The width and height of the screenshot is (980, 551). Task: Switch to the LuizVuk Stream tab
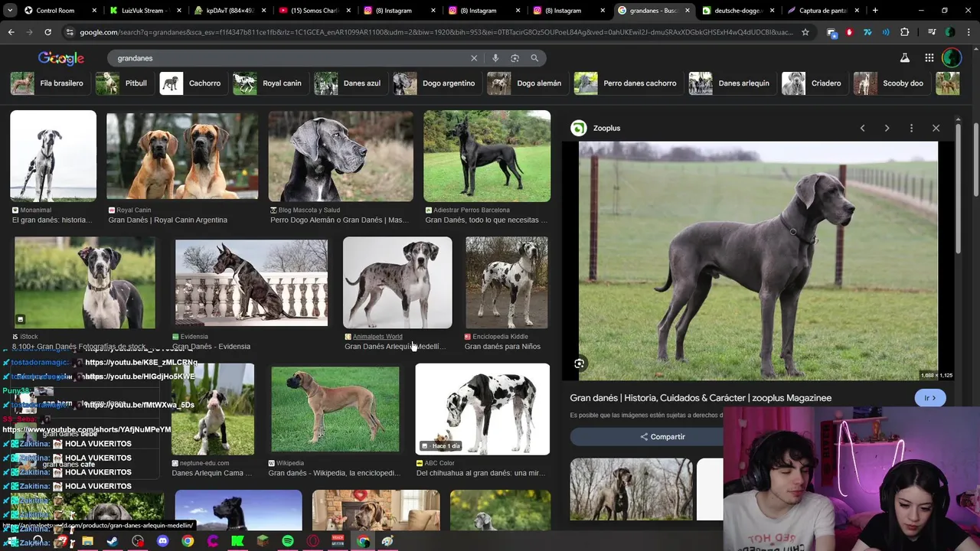tap(142, 11)
